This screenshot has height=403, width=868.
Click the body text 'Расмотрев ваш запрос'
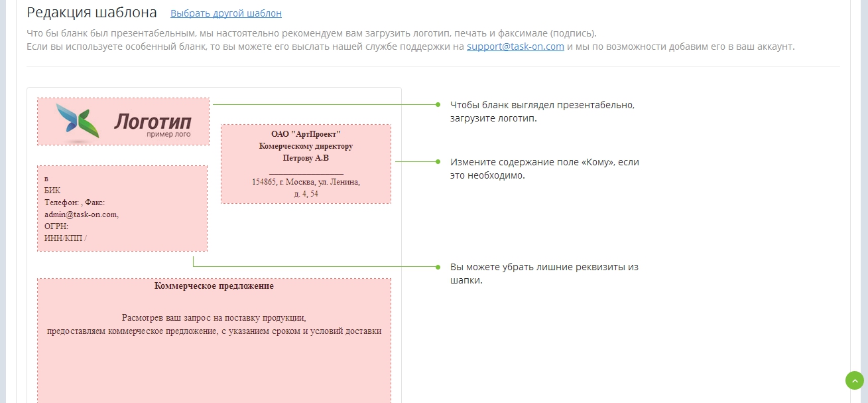(x=214, y=318)
